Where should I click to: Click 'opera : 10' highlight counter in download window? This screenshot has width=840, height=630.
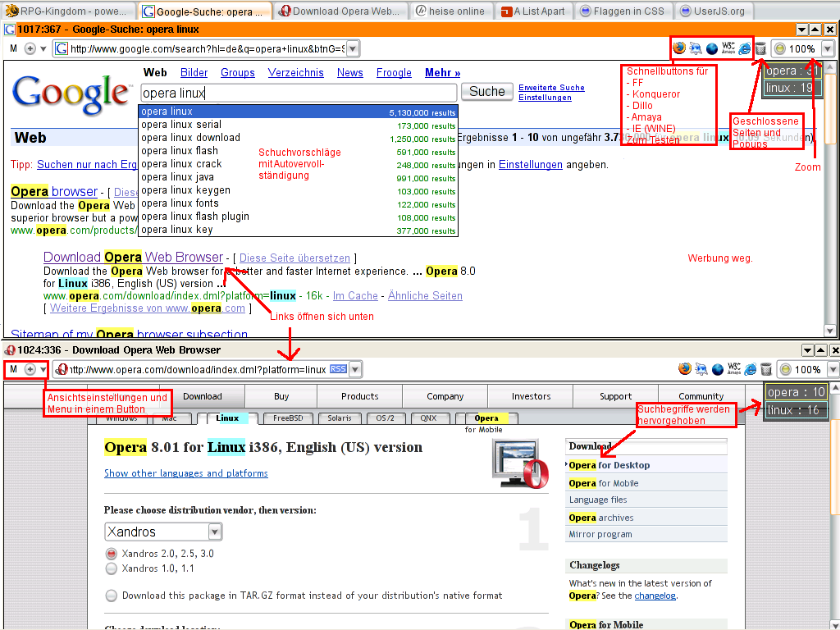796,392
